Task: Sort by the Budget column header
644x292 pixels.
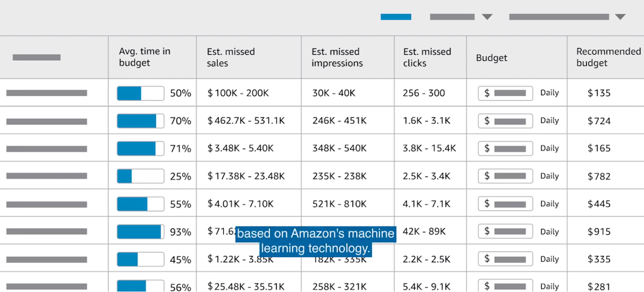Action: tap(491, 57)
